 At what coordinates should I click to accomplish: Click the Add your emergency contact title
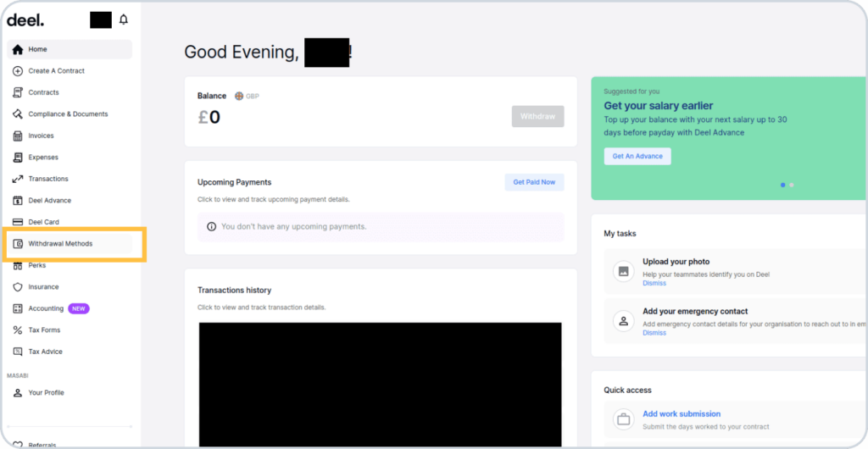click(x=695, y=311)
